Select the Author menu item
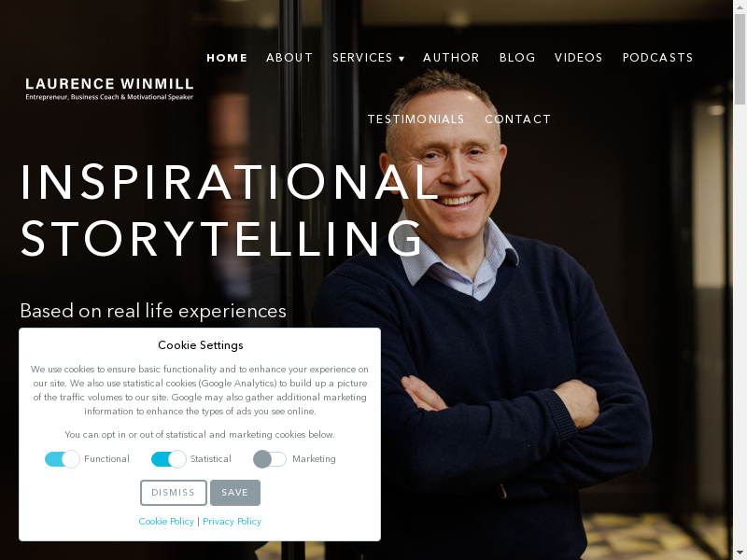The width and height of the screenshot is (747, 560). tap(451, 58)
